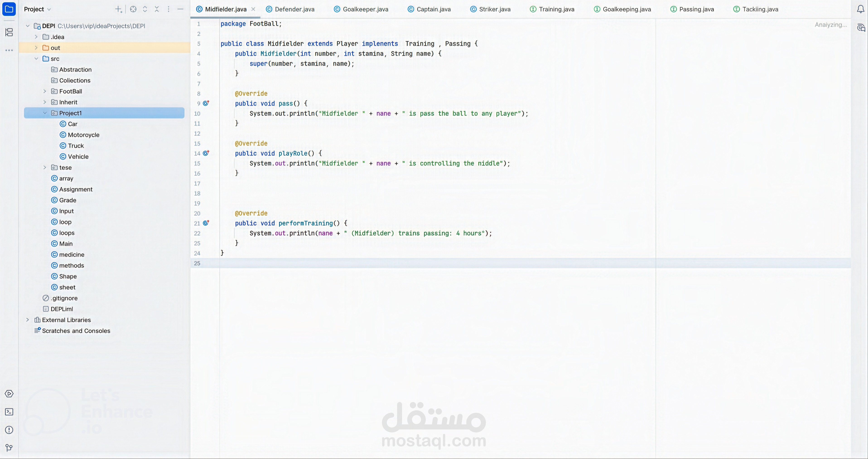Click the override gutter icon beside pass()
868x459 pixels.
click(x=206, y=103)
